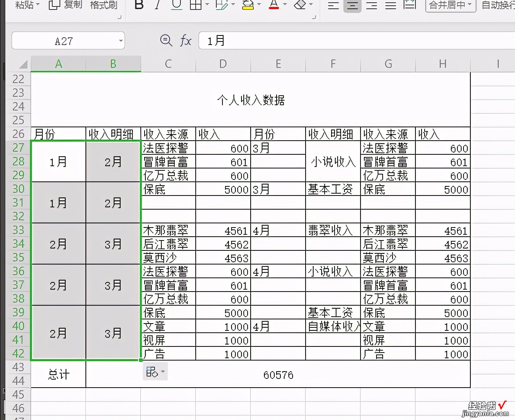Click the 合并居中 merge button
This screenshot has width=515, height=420.
[451, 5]
